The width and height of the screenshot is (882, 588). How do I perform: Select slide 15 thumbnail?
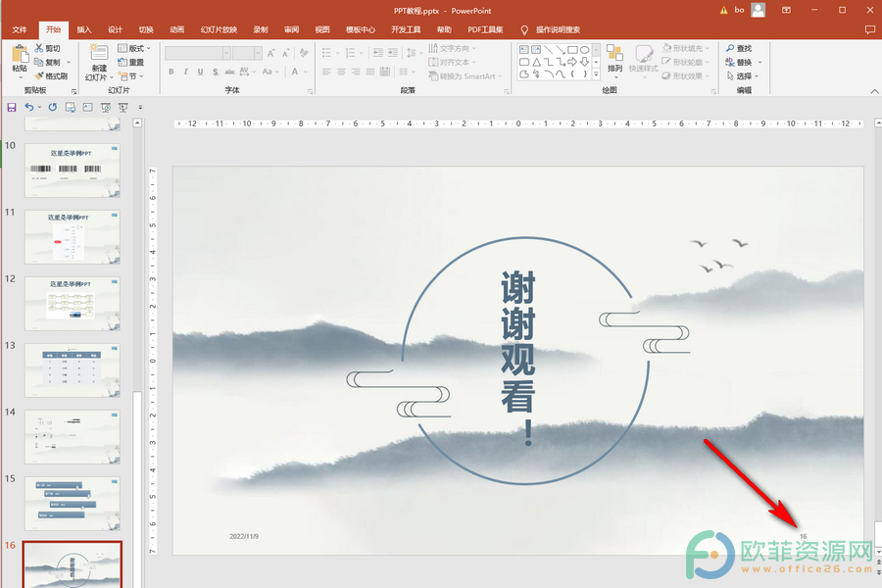pos(72,504)
